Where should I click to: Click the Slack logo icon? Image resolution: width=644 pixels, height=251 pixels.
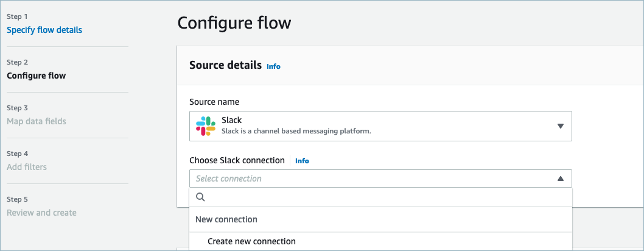click(x=206, y=126)
